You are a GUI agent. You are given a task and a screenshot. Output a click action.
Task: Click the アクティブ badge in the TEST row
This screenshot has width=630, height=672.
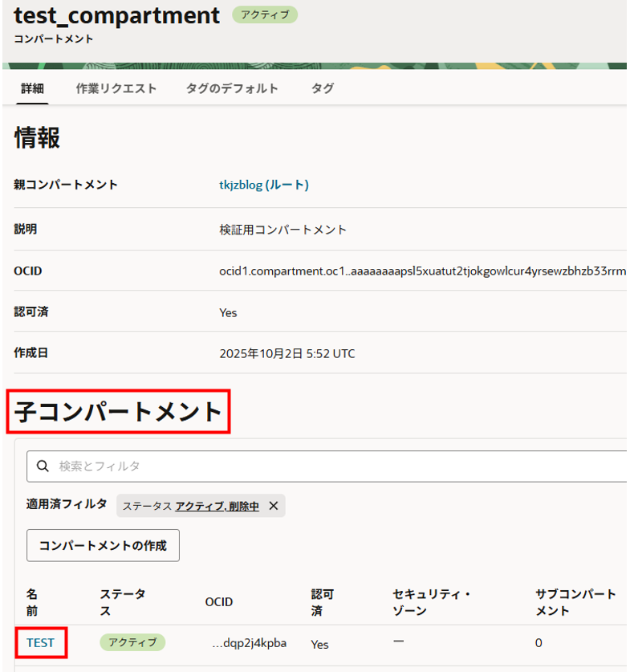(132, 642)
